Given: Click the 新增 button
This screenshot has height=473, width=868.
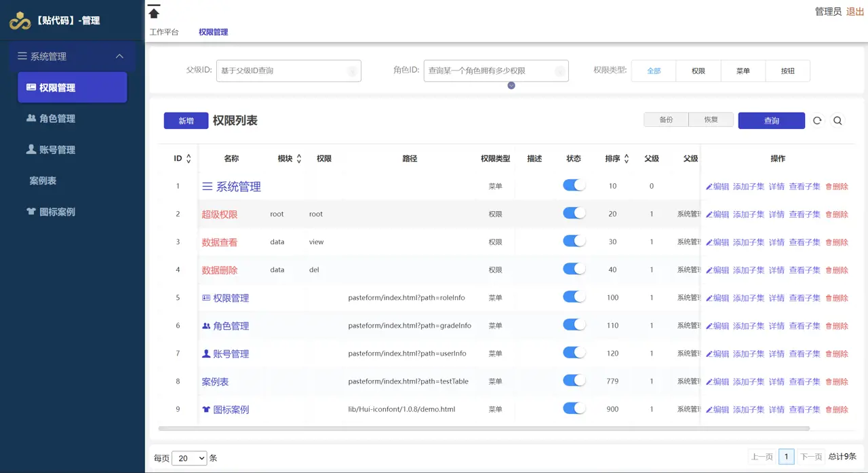Looking at the screenshot, I should point(186,121).
